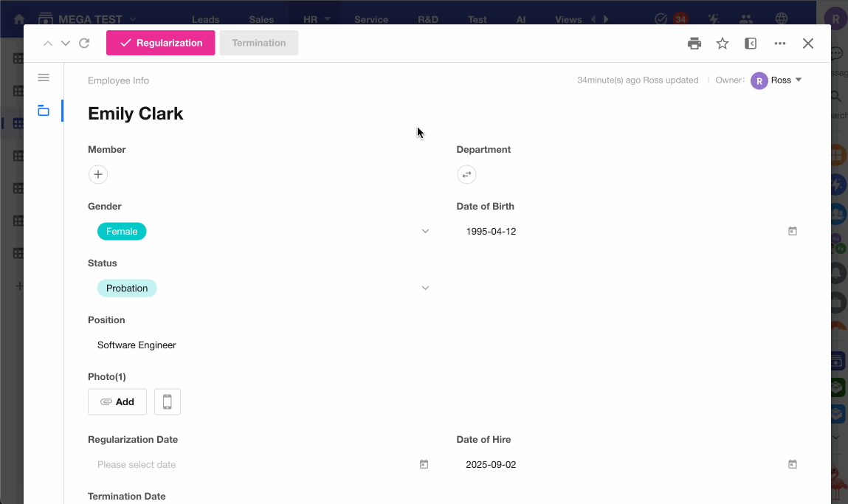Image resolution: width=848 pixels, height=504 pixels.
Task: Go to previous record with up arrow
Action: tap(47, 44)
